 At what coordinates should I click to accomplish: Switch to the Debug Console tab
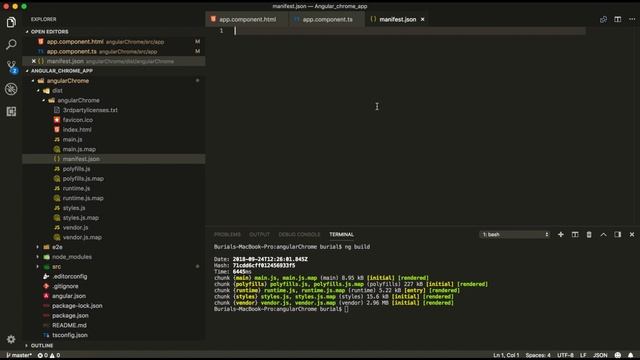click(299, 234)
